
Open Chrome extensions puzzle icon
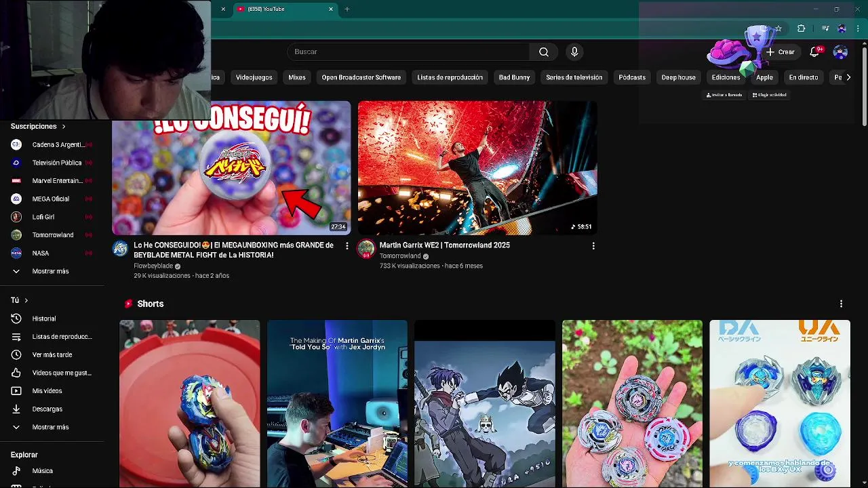(801, 28)
